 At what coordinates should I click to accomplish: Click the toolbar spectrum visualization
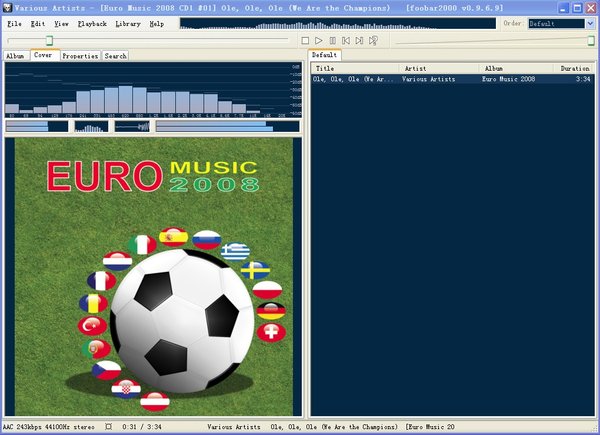coord(338,24)
